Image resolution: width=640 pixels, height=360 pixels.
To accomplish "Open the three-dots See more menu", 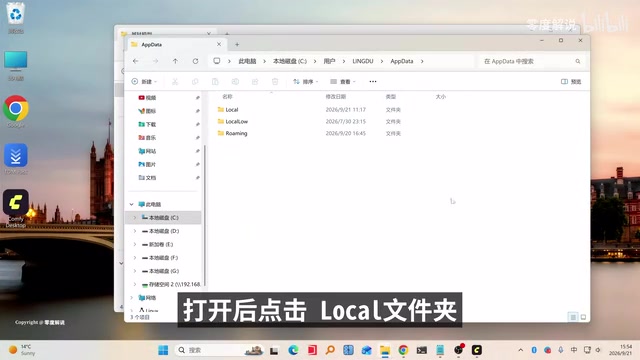I will (x=373, y=82).
